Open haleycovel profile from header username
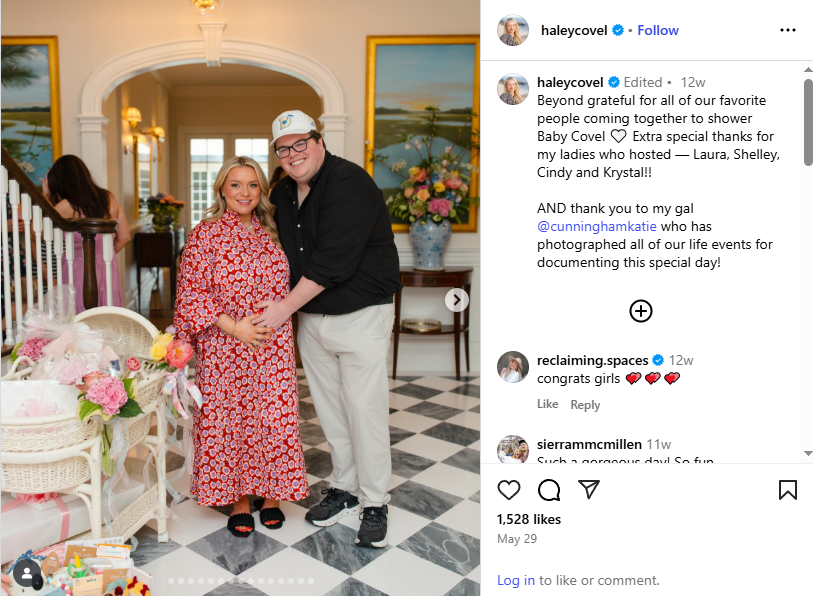Viewport: 813px width, 596px height. point(574,30)
